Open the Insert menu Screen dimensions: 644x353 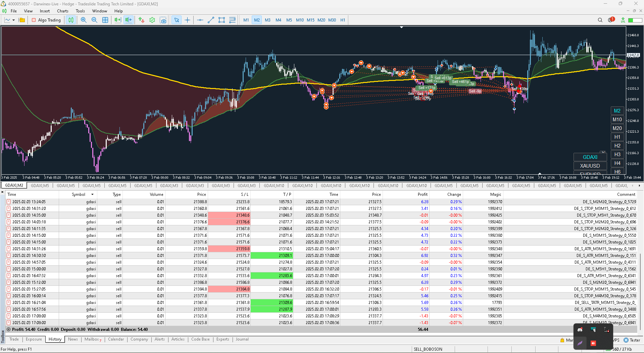[45, 11]
